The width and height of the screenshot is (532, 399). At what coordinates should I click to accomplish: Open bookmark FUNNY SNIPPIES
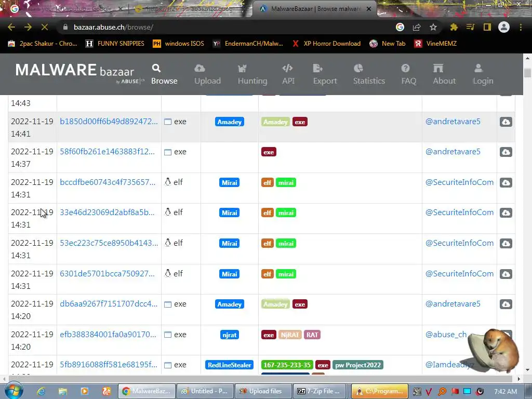pos(115,44)
